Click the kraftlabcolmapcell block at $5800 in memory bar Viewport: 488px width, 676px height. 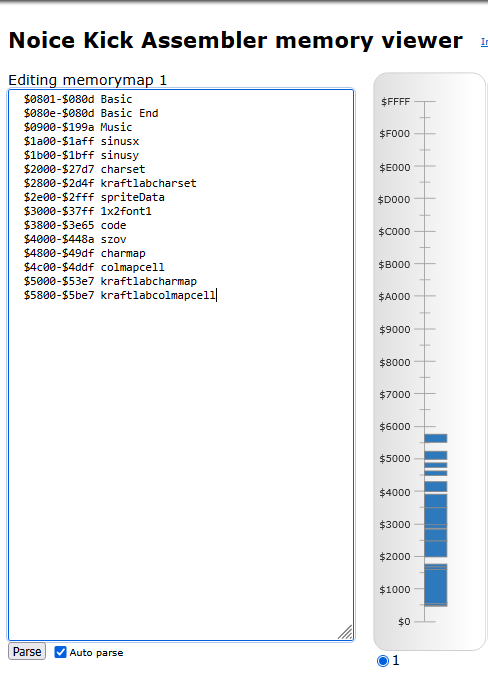tap(436, 438)
